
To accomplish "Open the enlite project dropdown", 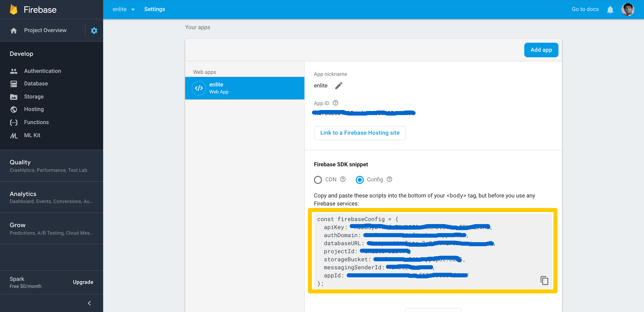I will (124, 9).
